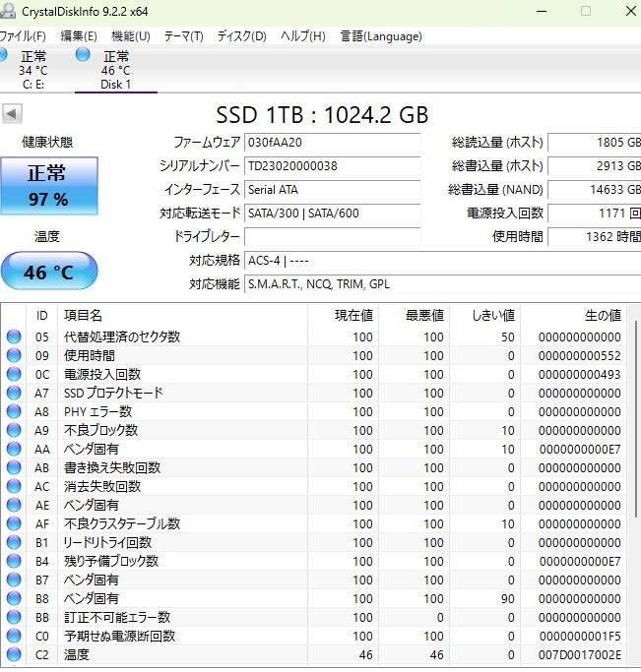Viewport: 641px width, 672px height.
Task: Click the transfer mode field SATA/300 | SATA/600
Action: (332, 213)
